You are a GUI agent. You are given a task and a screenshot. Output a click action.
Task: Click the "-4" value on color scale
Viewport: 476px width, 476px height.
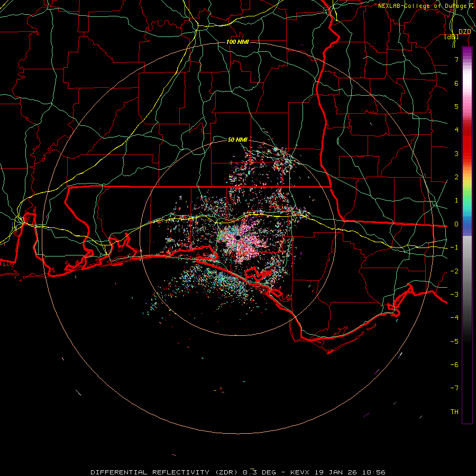coord(454,318)
